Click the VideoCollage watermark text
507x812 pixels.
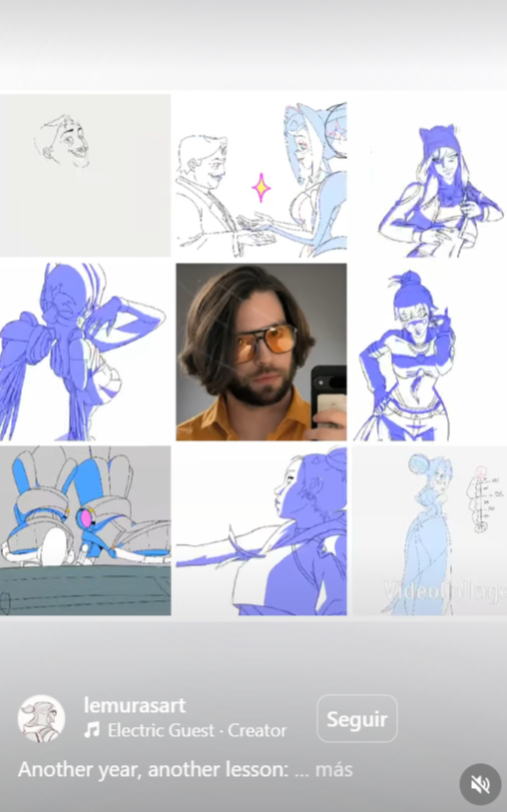pyautogui.click(x=445, y=590)
